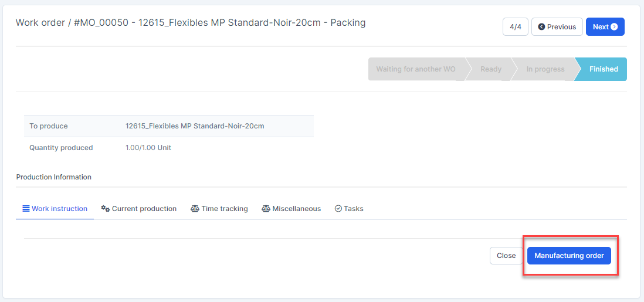The width and height of the screenshot is (644, 302).
Task: Click the gears icon beside Current production
Action: [x=106, y=209]
